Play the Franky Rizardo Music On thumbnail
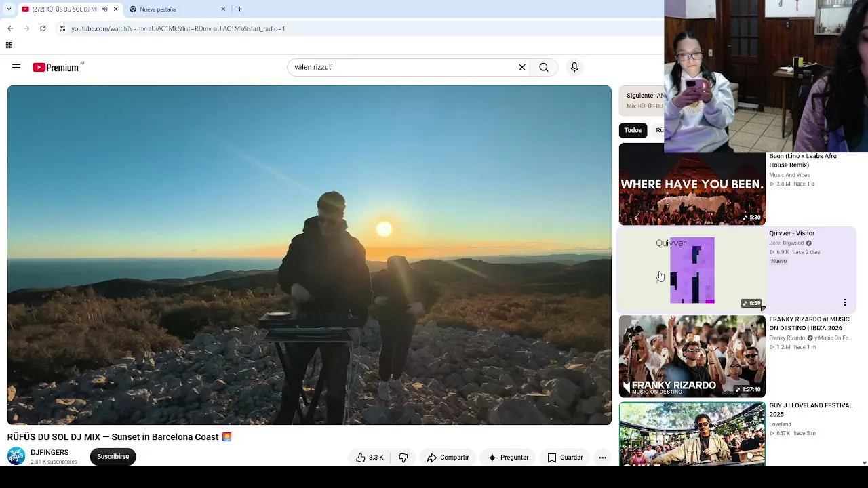 coord(692,357)
